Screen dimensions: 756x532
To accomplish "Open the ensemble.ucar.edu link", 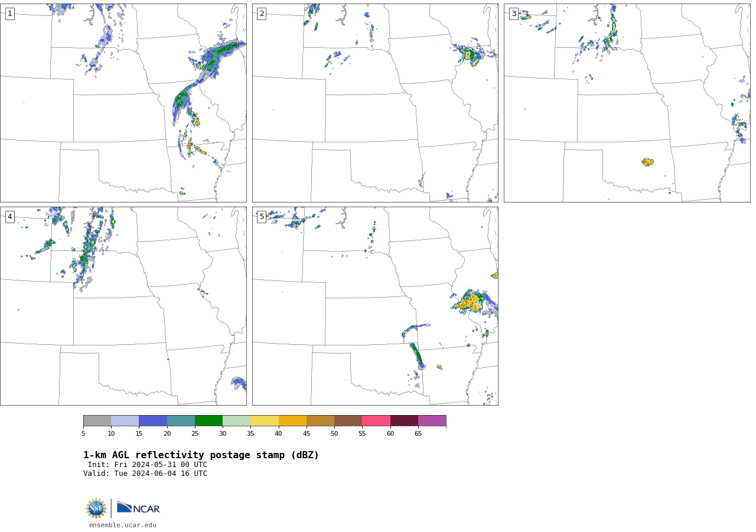I will (x=123, y=525).
